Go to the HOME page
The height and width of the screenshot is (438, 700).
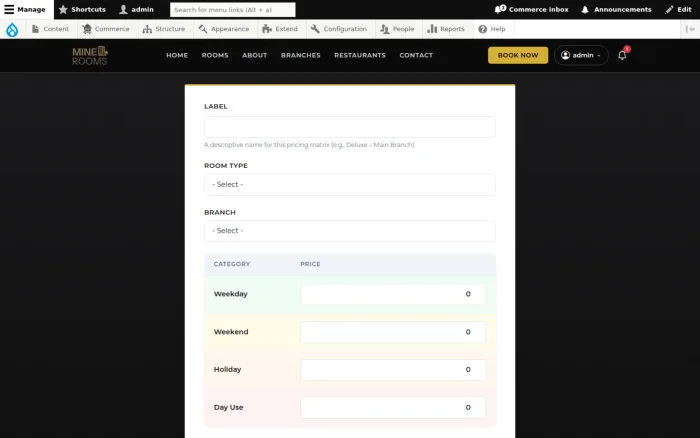(177, 55)
